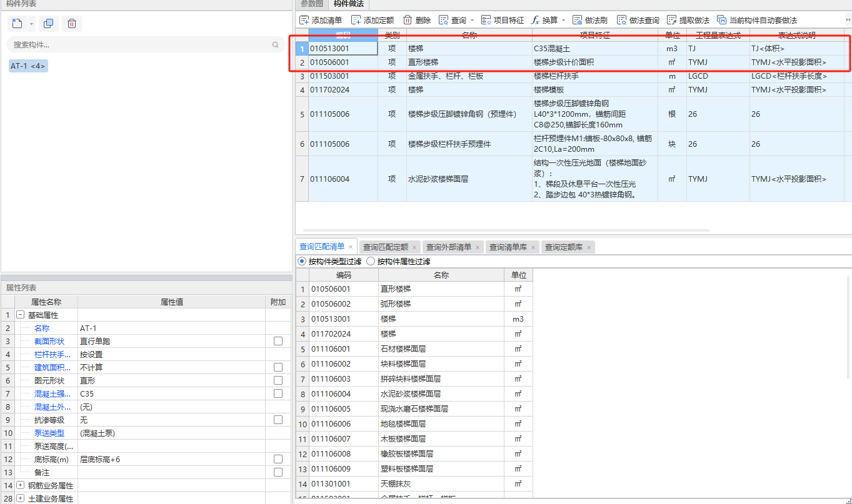The height and width of the screenshot is (504, 852).
Task: Click the 查询 toolbar button
Action: pos(453,20)
